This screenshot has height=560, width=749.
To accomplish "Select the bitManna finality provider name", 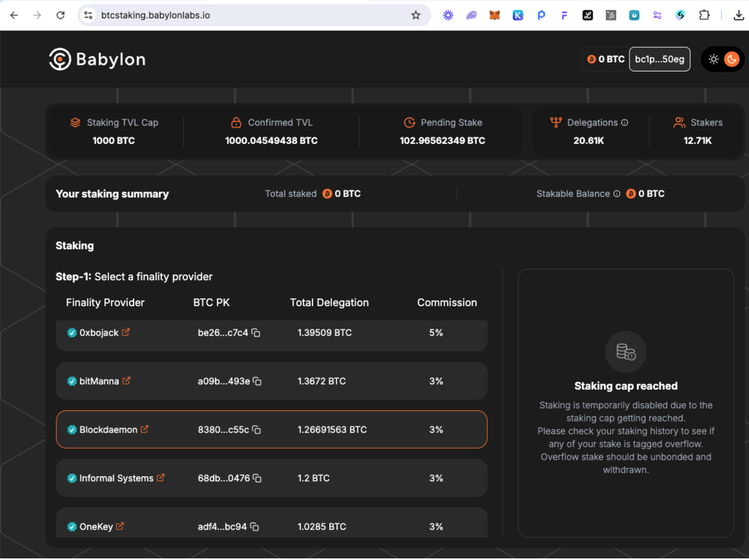I will pos(99,381).
